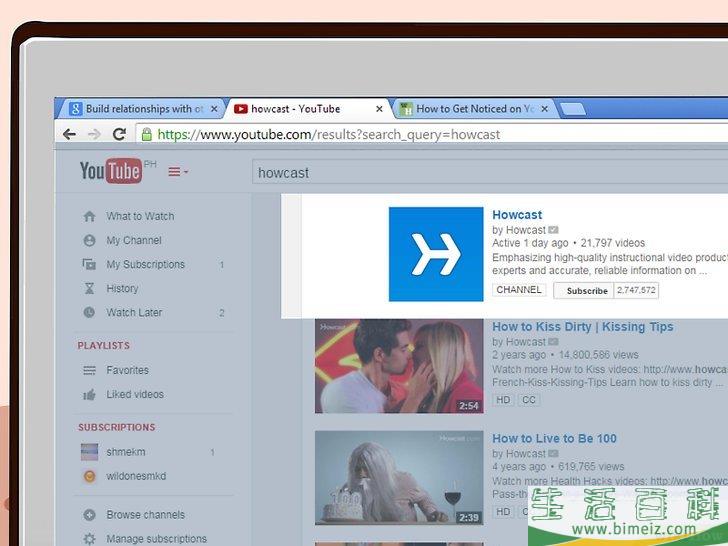This screenshot has height=546, width=728.
Task: Click the SUBSCRIPTIONS section heading
Action: (117, 427)
